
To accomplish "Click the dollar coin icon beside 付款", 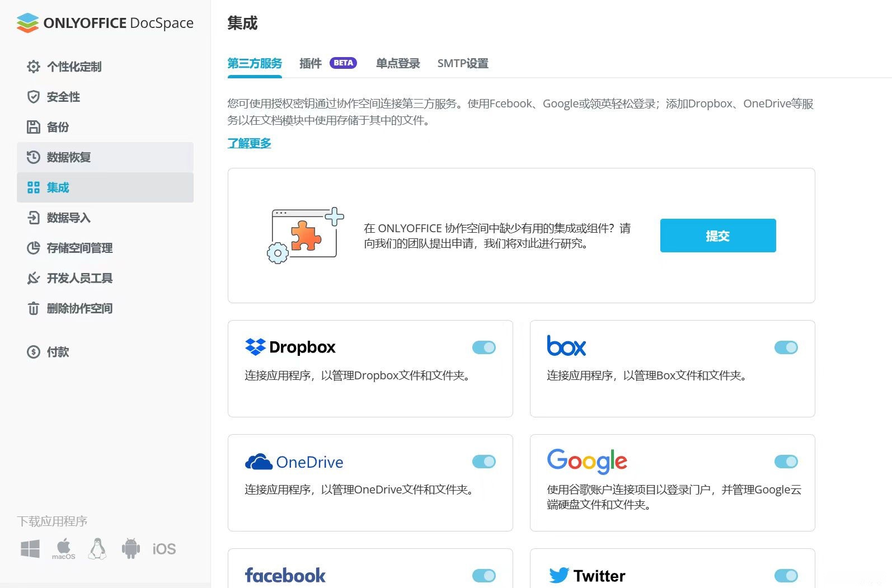I will click(x=34, y=352).
